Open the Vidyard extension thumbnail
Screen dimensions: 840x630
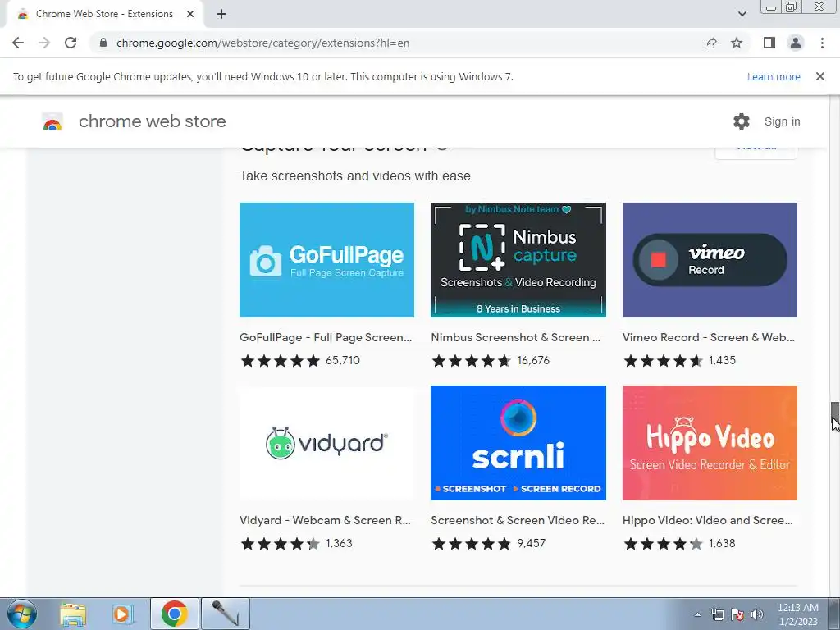tap(326, 443)
